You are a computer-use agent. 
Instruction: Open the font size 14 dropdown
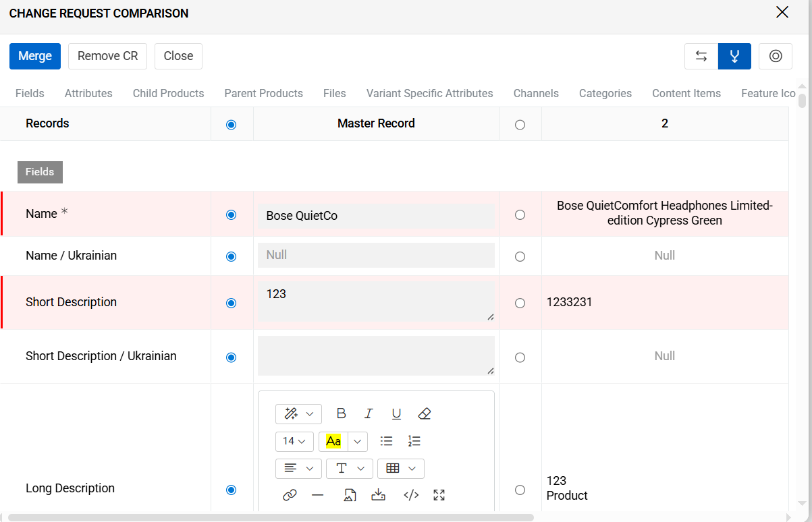(x=294, y=441)
